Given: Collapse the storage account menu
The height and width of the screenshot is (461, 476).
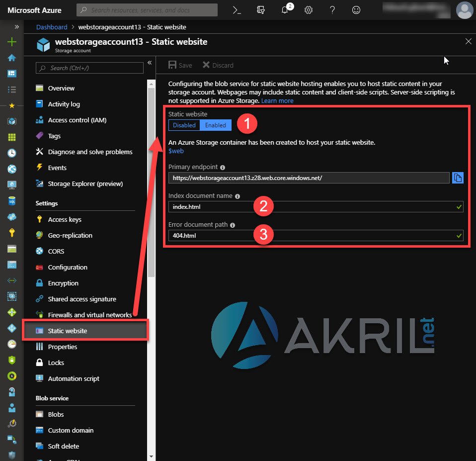Looking at the screenshot, I should 150,63.
